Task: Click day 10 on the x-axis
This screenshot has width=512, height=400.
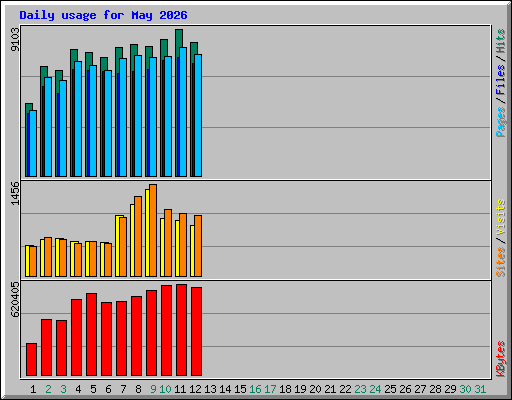Action: (165, 389)
